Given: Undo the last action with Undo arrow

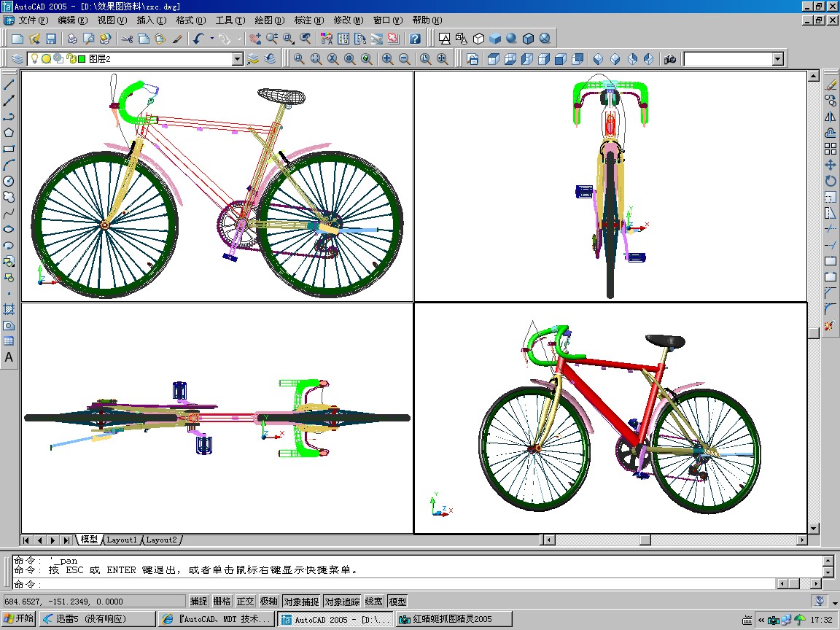Looking at the screenshot, I should click(199, 39).
